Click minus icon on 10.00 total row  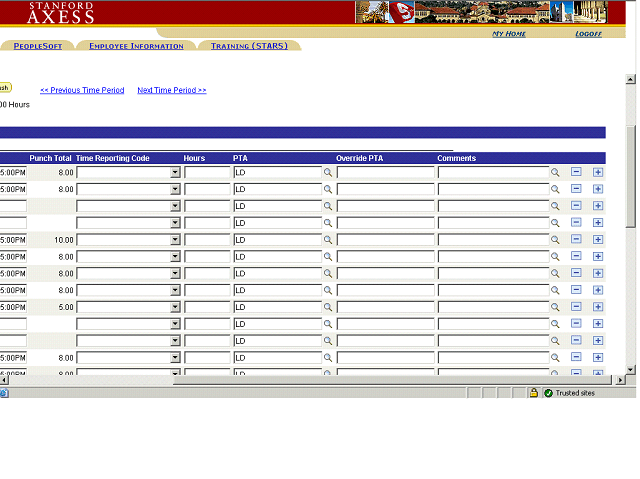pyautogui.click(x=576, y=240)
